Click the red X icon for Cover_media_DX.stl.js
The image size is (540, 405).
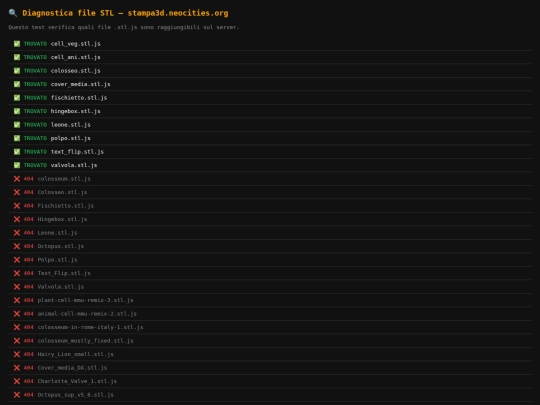tap(17, 368)
